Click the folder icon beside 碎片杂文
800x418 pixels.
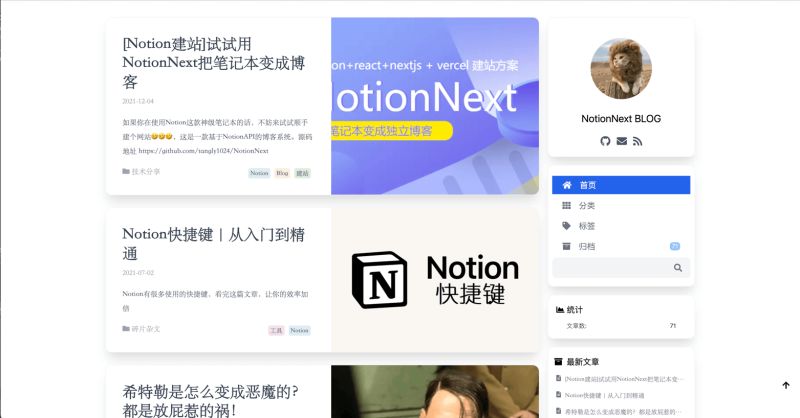tap(126, 329)
